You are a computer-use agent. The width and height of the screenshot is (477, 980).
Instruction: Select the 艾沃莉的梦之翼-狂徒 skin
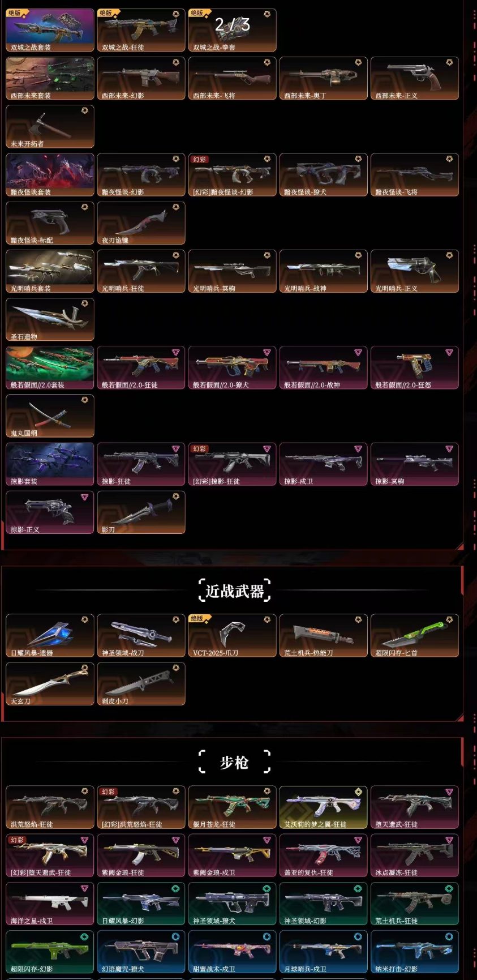pos(323,807)
